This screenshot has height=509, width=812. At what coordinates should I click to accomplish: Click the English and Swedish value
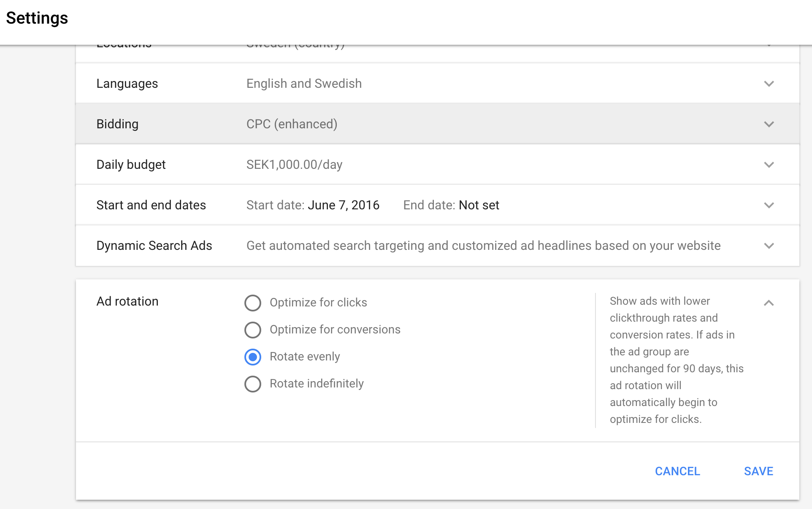click(304, 84)
